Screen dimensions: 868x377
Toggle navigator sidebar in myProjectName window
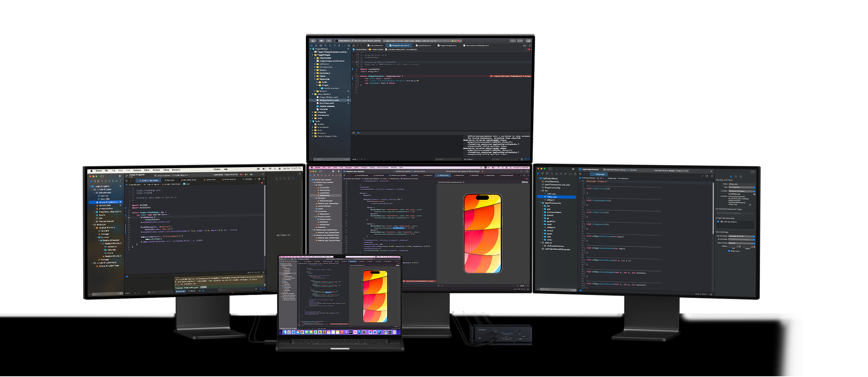[550, 169]
